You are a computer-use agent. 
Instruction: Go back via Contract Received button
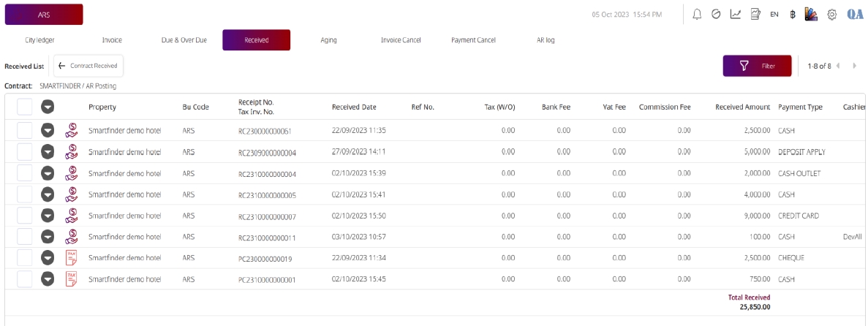pyautogui.click(x=88, y=66)
